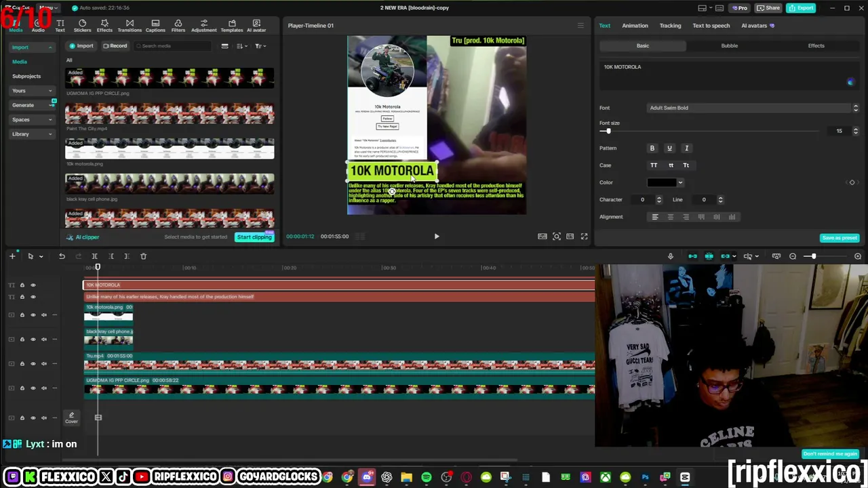The width and height of the screenshot is (868, 488).
Task: Zoom in the timeline with plus magnifier
Action: pyautogui.click(x=858, y=256)
